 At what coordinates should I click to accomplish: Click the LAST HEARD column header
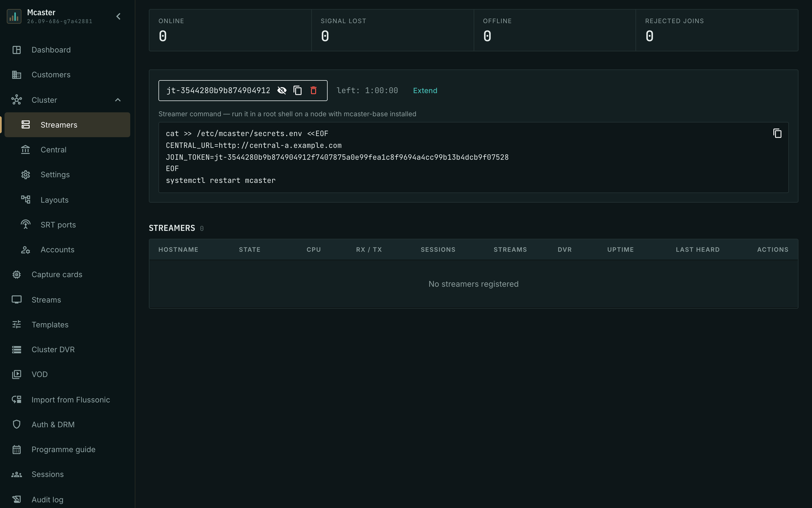pos(698,250)
